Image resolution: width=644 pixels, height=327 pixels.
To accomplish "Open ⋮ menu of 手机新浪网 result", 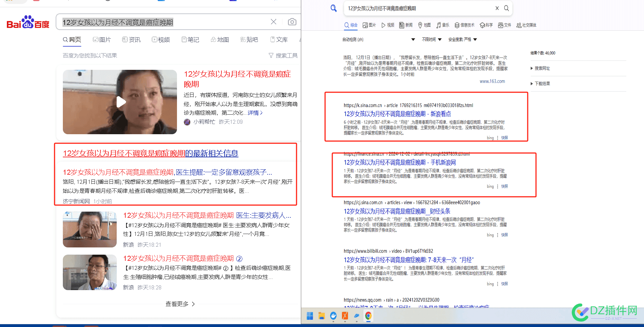I will [x=497, y=186].
